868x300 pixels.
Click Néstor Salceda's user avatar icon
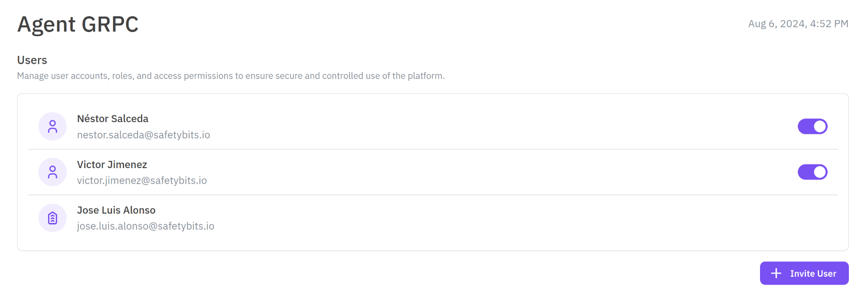pos(53,127)
